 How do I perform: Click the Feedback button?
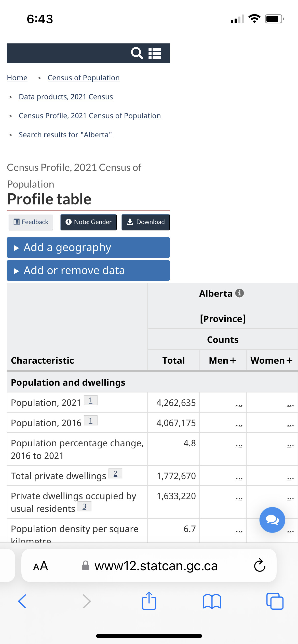pos(31,222)
